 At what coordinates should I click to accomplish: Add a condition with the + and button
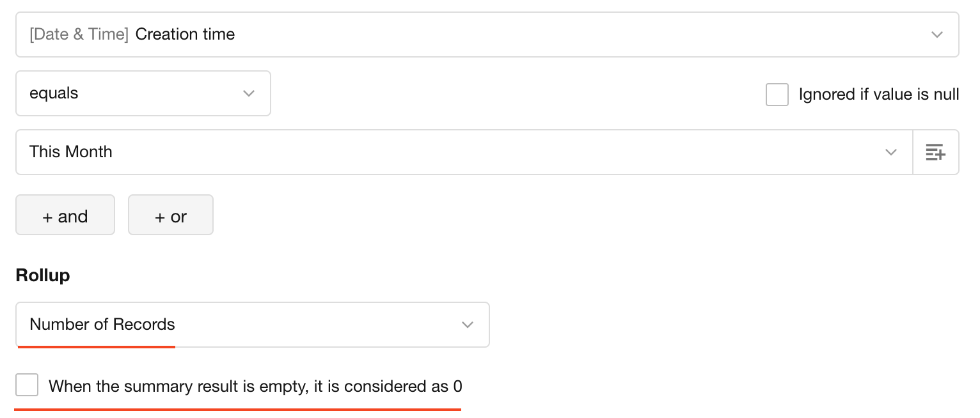(65, 215)
